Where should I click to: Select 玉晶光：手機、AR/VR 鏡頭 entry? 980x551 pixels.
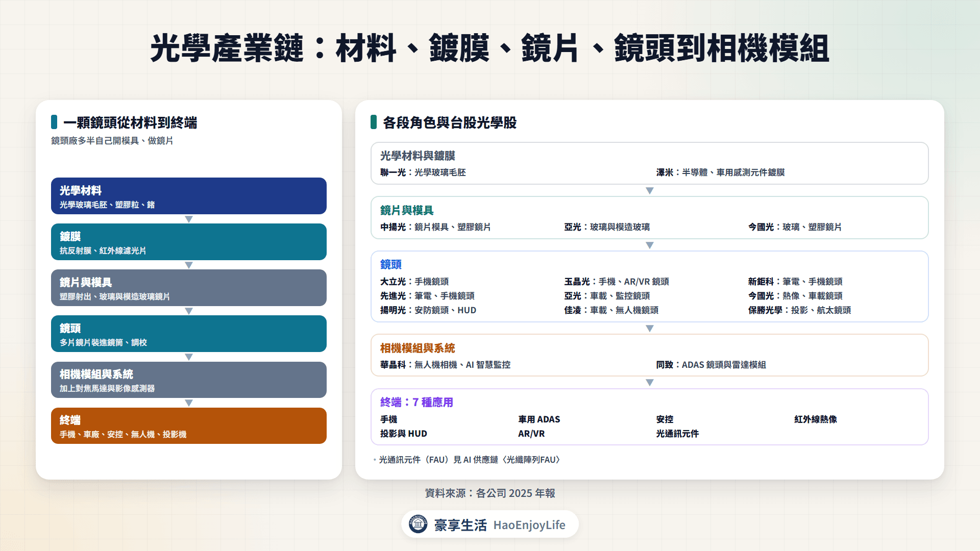point(617,282)
